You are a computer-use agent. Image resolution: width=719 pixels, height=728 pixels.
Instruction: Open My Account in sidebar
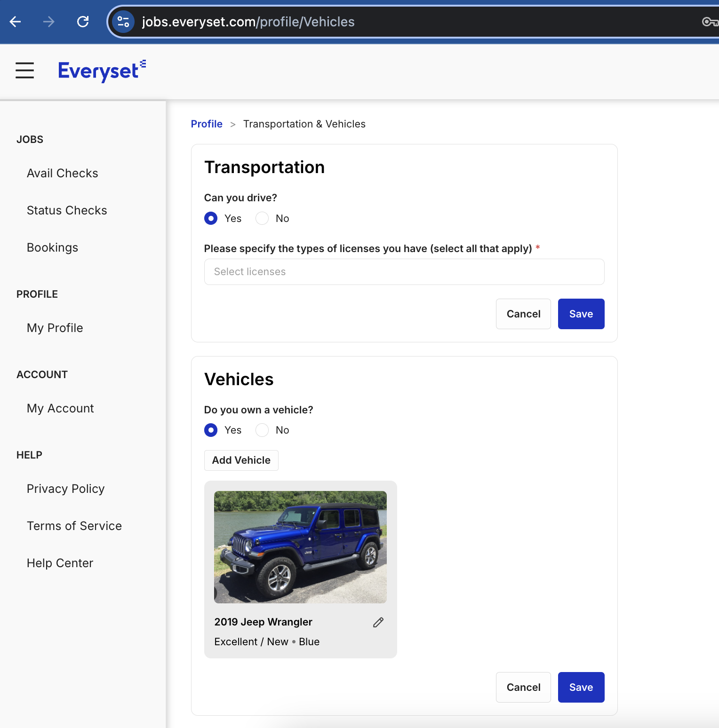tap(60, 409)
